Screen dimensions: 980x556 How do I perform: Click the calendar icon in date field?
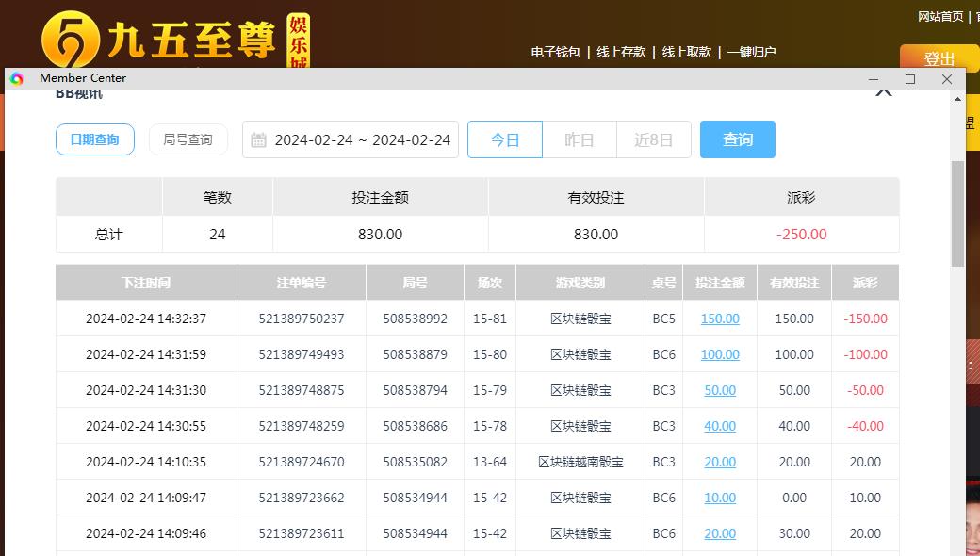258,140
